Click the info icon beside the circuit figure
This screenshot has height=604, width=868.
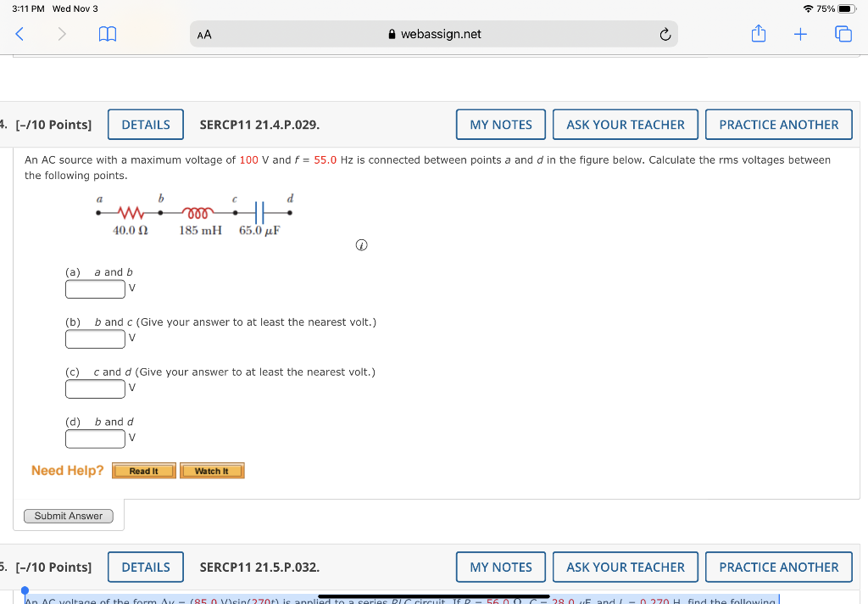(x=361, y=244)
